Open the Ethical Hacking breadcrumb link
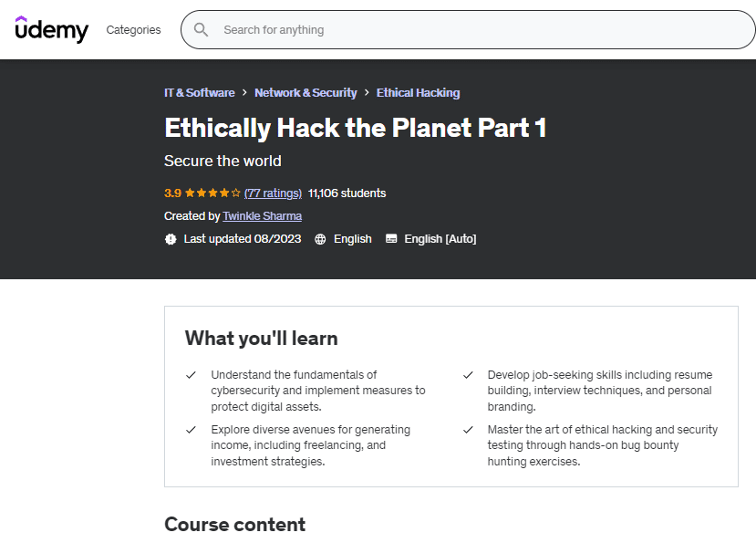The height and width of the screenshot is (543, 756). [x=418, y=93]
